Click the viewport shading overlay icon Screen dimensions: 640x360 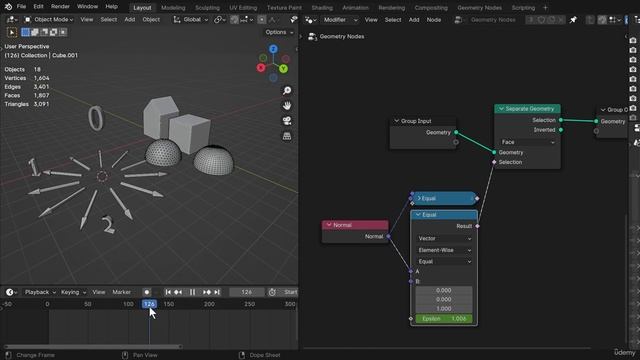point(293,20)
